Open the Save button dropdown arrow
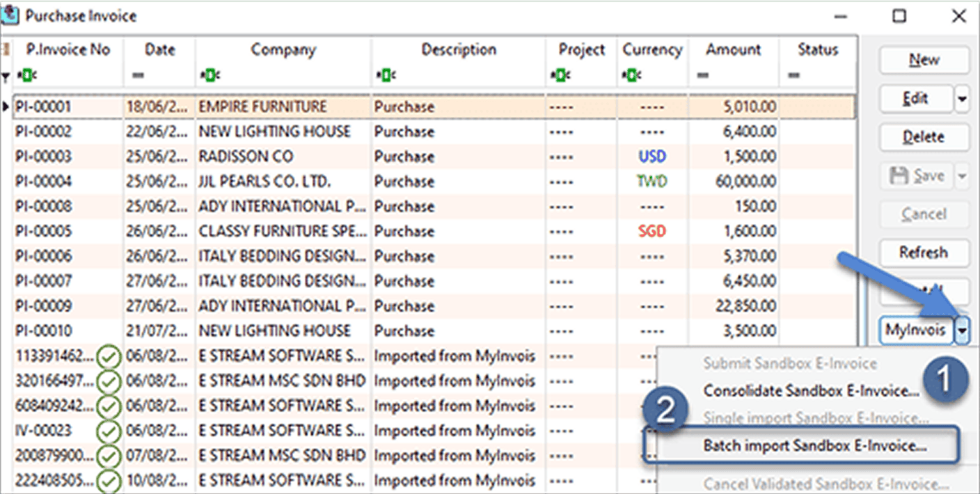This screenshot has width=980, height=494. (x=962, y=176)
